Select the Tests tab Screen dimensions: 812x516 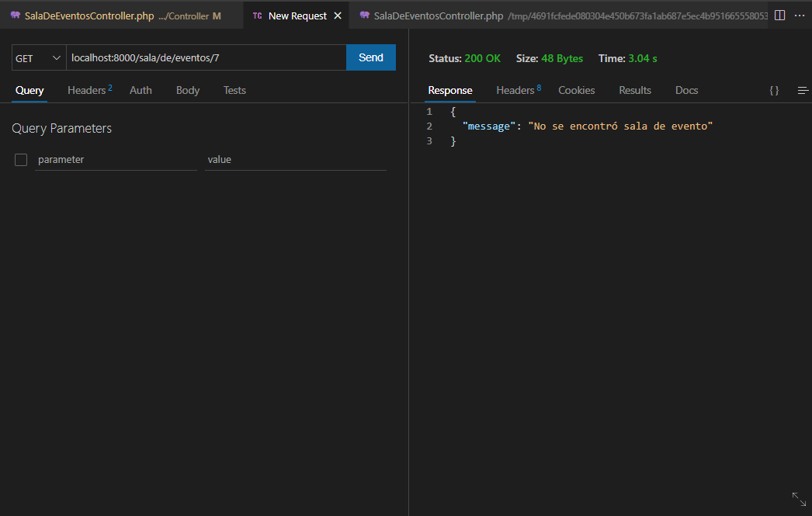[x=234, y=90]
